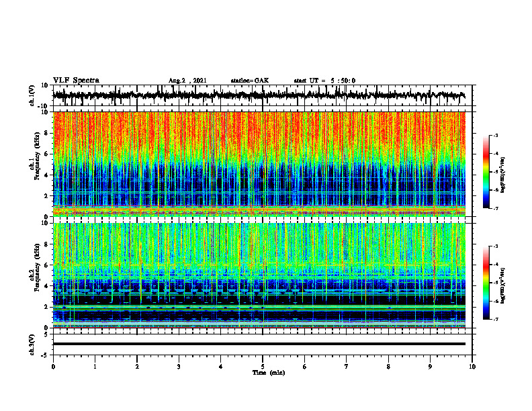Click the "3" tick on the time axis
This screenshot has height=411, width=532.
tap(179, 367)
